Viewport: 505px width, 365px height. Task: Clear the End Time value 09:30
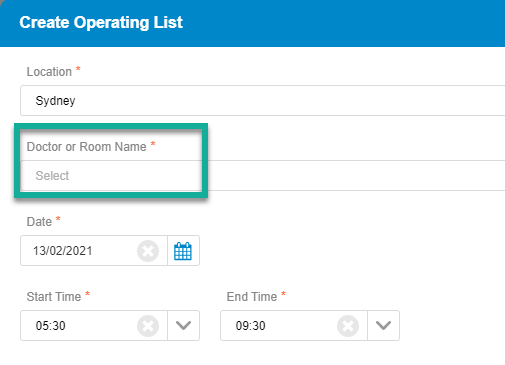point(348,326)
